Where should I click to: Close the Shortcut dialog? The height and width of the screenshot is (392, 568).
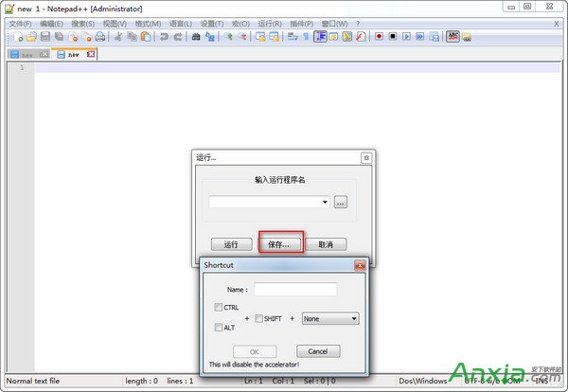tap(360, 265)
